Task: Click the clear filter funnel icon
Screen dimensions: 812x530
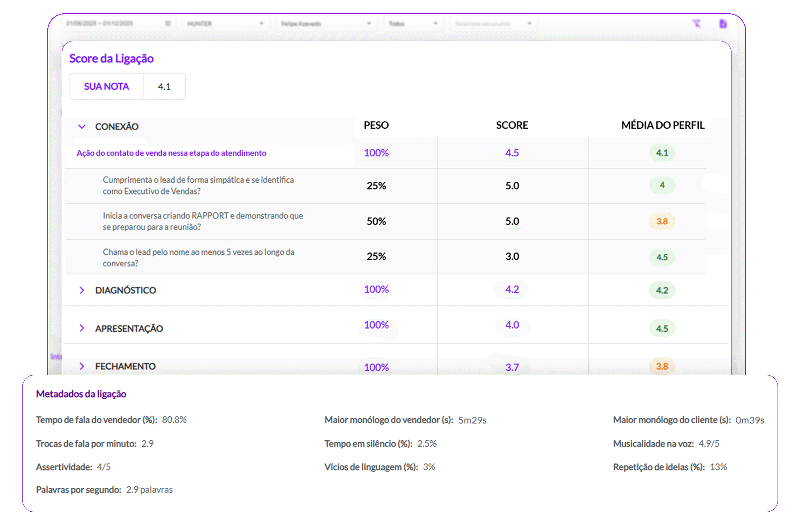Action: tap(696, 24)
